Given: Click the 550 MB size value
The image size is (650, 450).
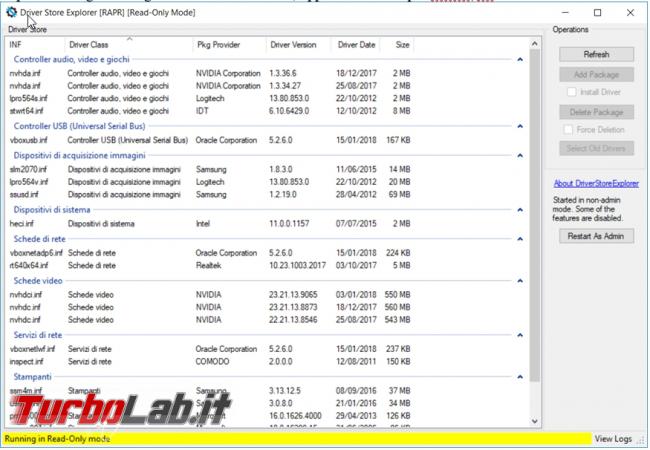Looking at the screenshot, I should pyautogui.click(x=397, y=295).
